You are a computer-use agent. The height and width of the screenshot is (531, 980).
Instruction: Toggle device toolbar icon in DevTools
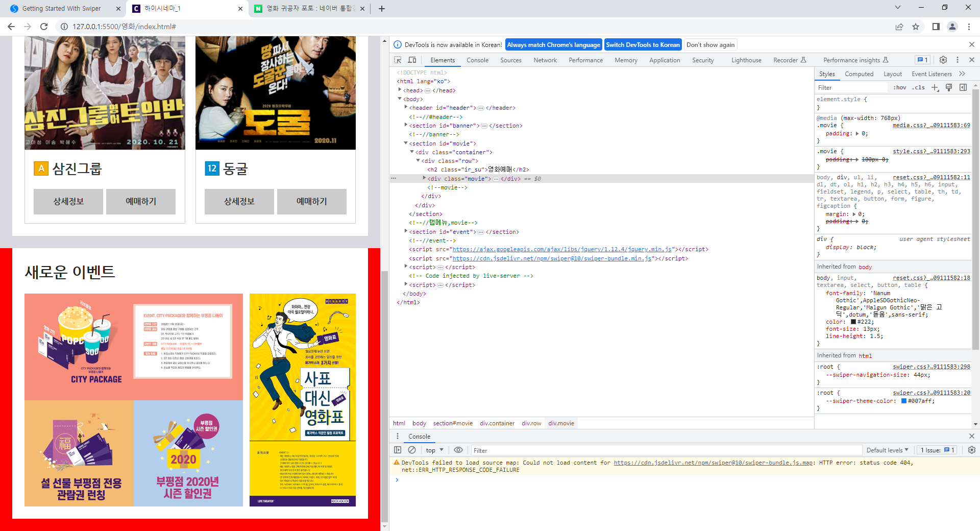point(412,60)
